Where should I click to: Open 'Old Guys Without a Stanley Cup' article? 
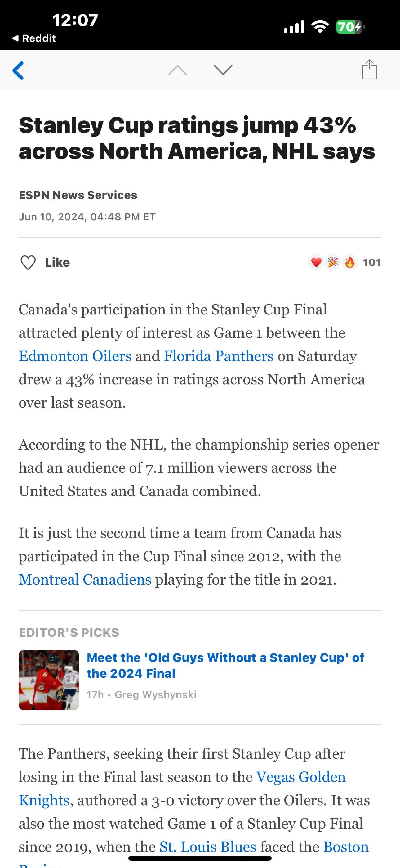[225, 665]
